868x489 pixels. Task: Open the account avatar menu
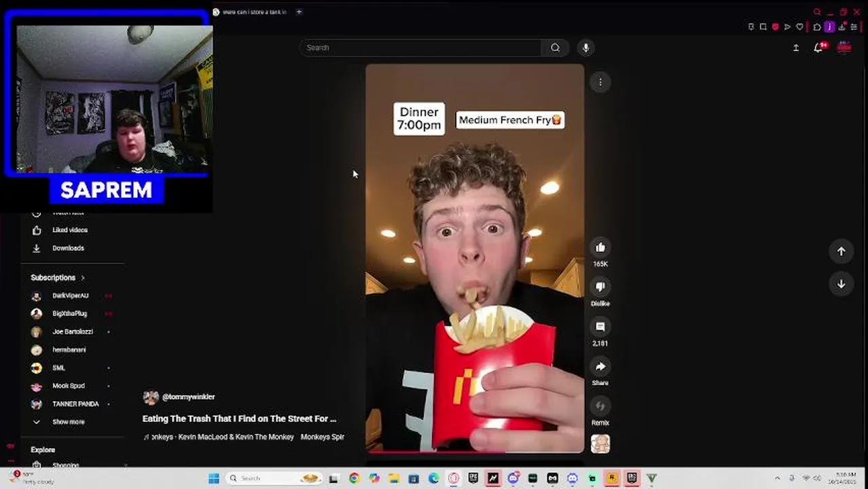[x=844, y=48]
